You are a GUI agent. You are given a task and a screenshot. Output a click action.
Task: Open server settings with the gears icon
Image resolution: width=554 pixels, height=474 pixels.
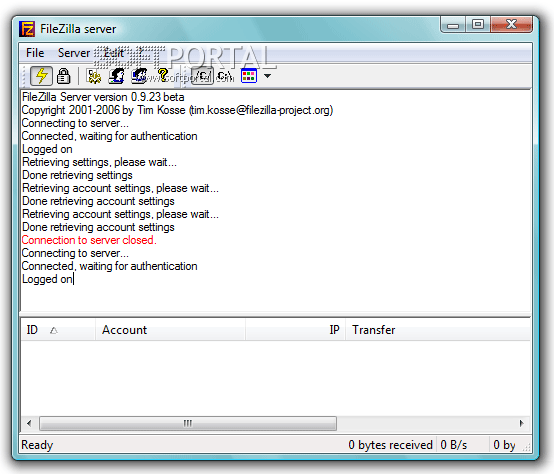click(x=94, y=76)
